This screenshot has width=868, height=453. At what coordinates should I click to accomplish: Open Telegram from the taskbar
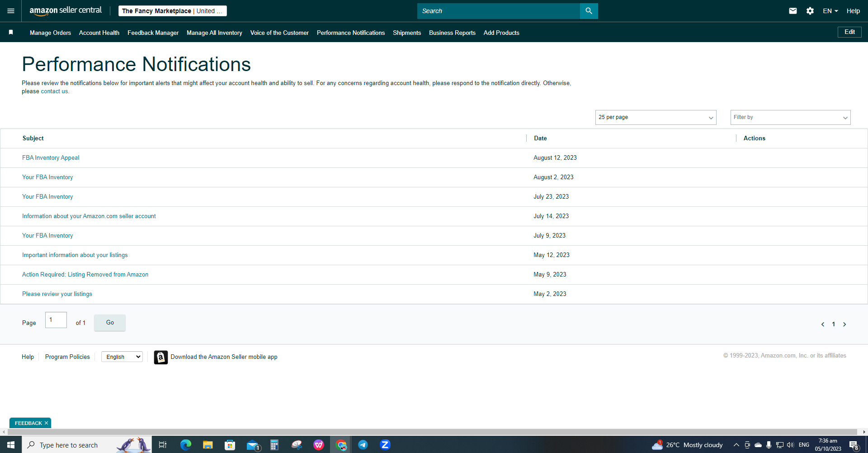[x=363, y=445]
